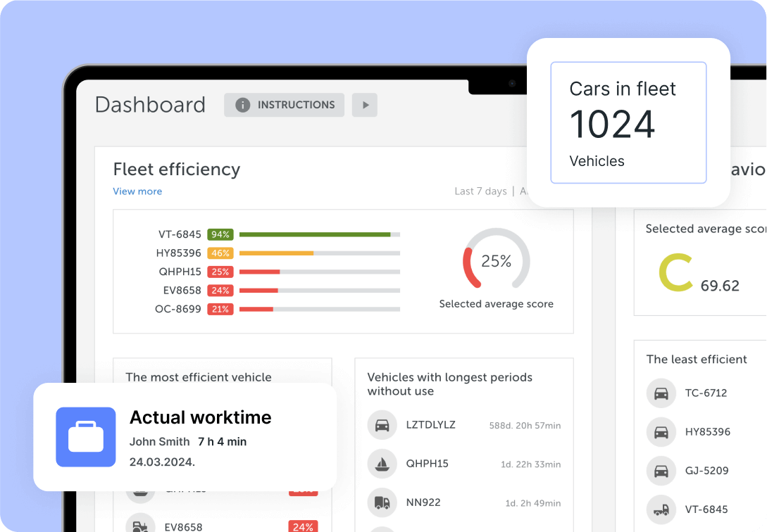
Task: Open QHPH15 in longest periods list
Action: click(x=427, y=464)
